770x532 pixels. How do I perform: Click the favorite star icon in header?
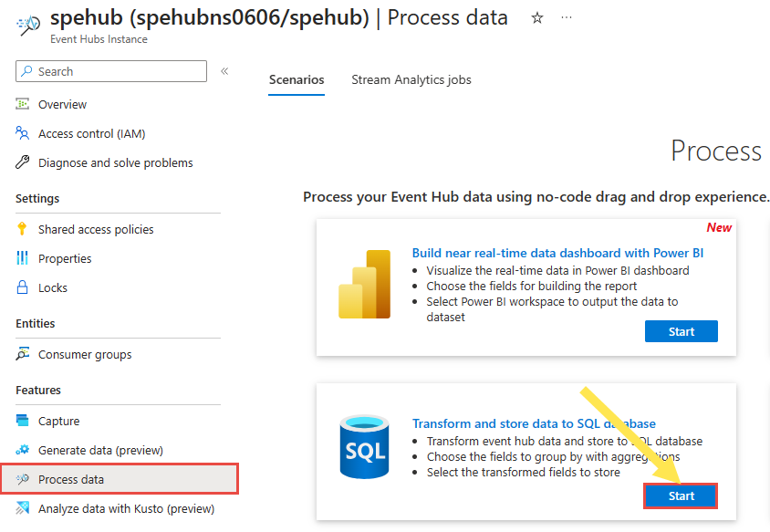pos(537,18)
